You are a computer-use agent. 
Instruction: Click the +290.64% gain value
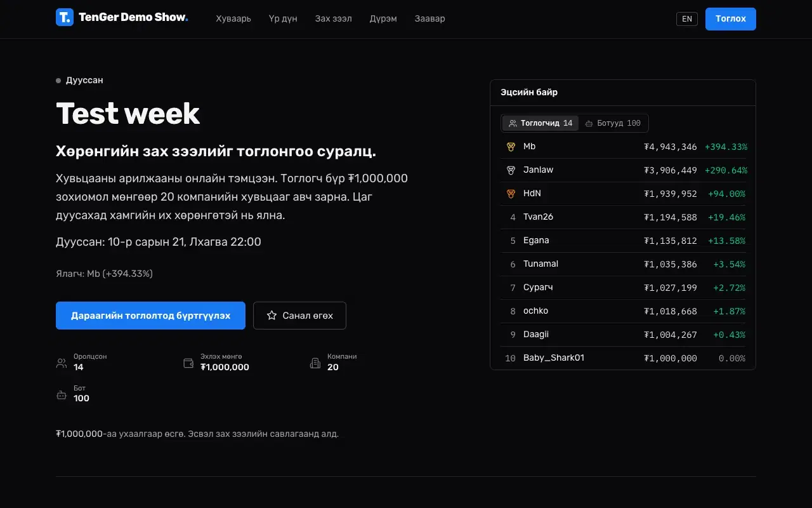(726, 170)
